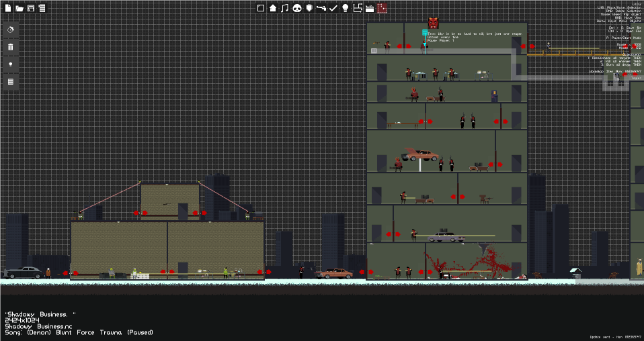
Task: Create a new level file
Action: (8, 8)
